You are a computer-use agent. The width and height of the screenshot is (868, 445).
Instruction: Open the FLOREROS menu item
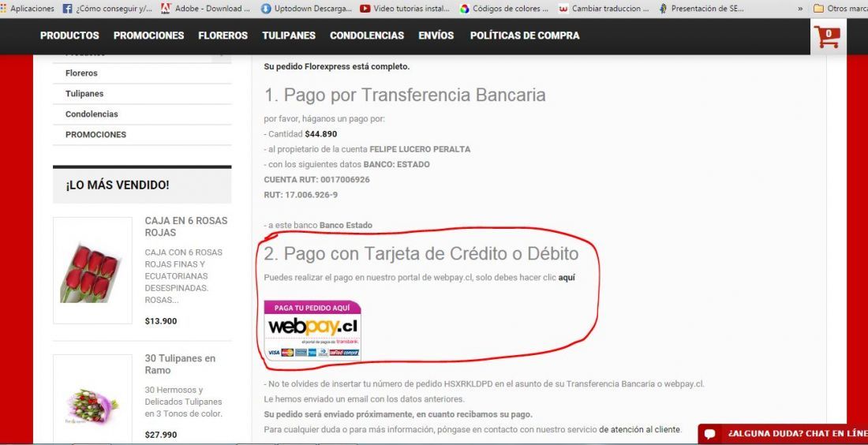point(223,36)
